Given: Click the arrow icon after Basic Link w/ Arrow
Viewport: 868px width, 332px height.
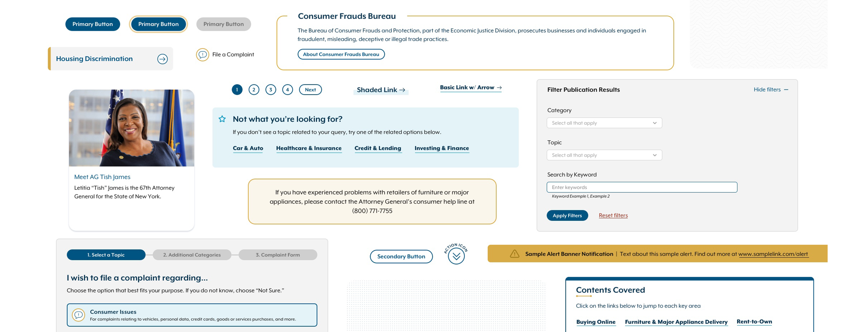Looking at the screenshot, I should click(499, 87).
